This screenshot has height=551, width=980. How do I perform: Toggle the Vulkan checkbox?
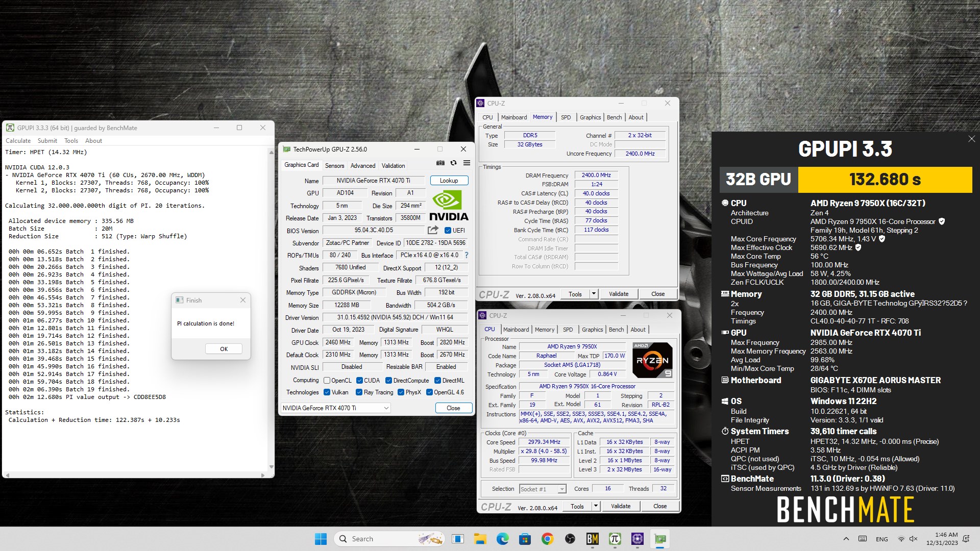[327, 392]
